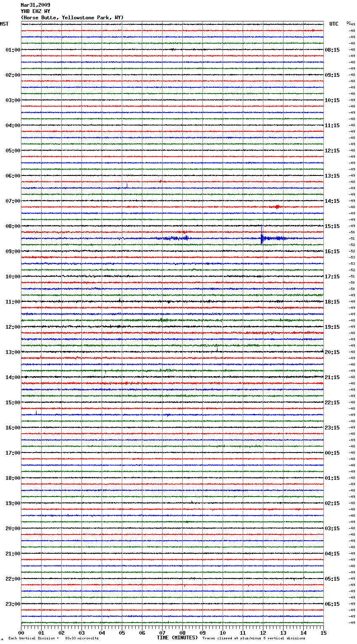Click the 19:15 UTC time label
This screenshot has height=644, width=357.
[332, 327]
